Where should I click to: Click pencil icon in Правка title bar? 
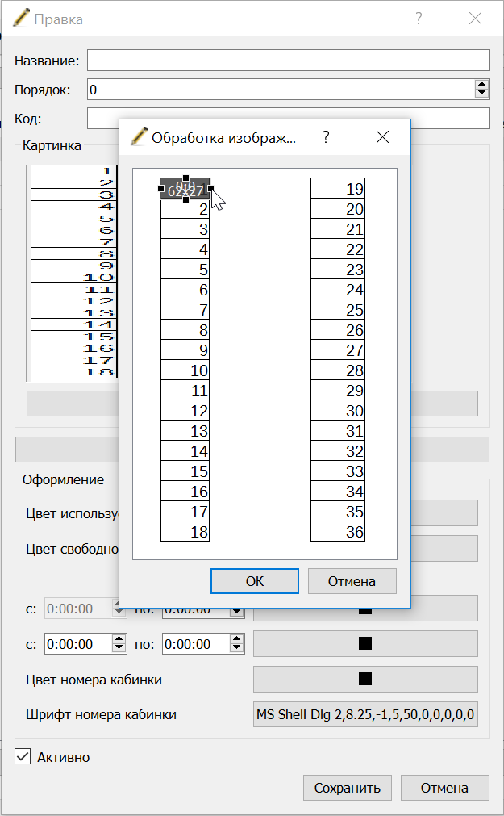point(21,19)
